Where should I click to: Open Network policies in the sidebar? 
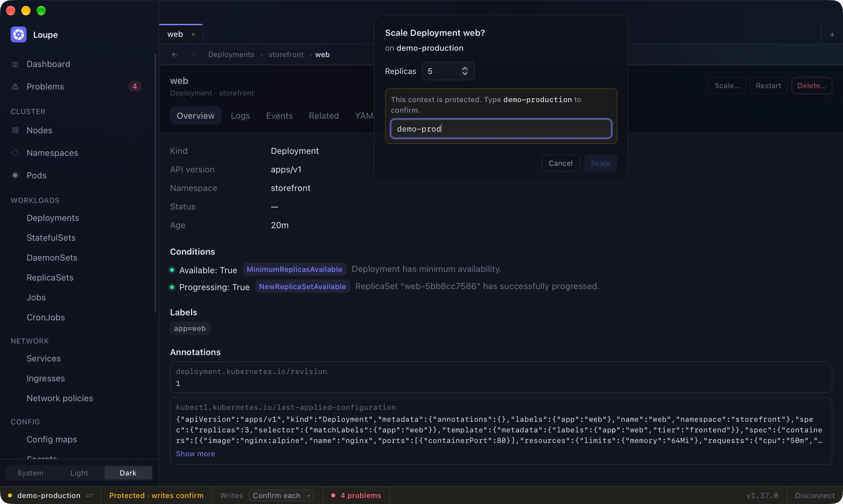[x=60, y=398]
